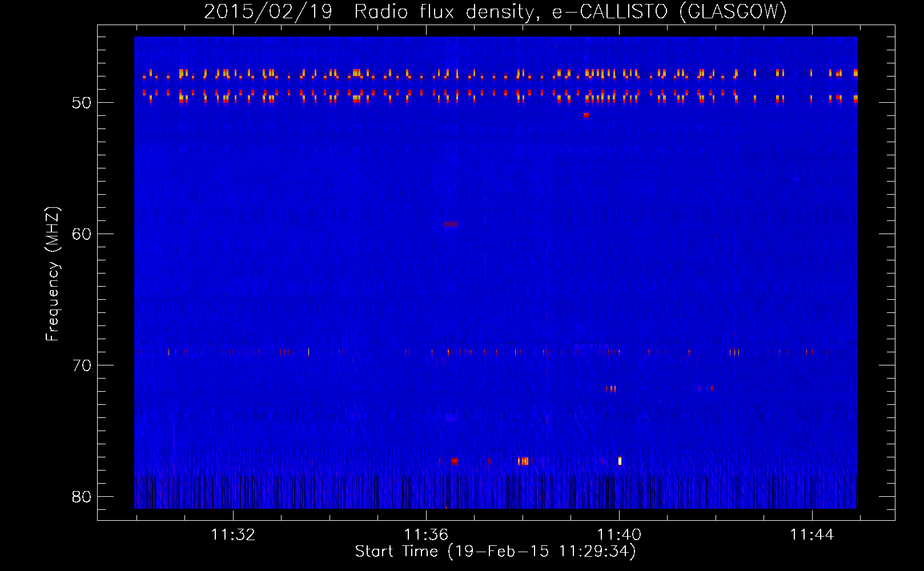Click the date 2015/02/19 in title
The image size is (924, 571).
(268, 11)
